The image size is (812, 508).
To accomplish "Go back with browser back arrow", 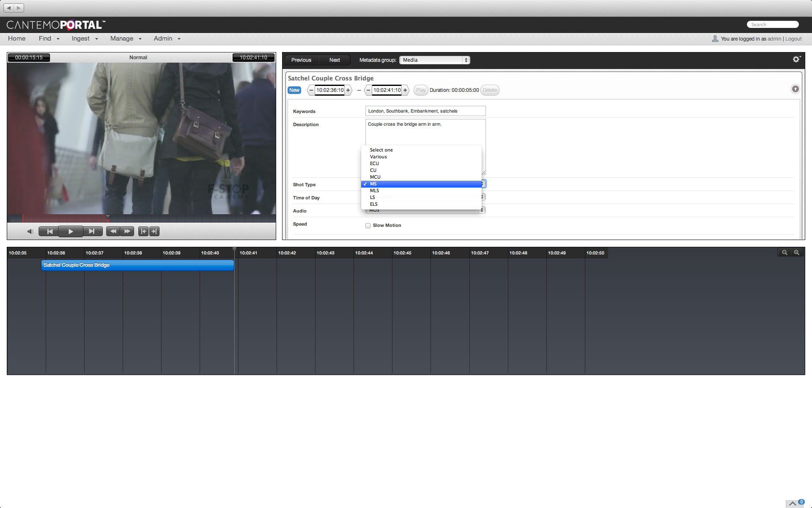I will point(9,8).
